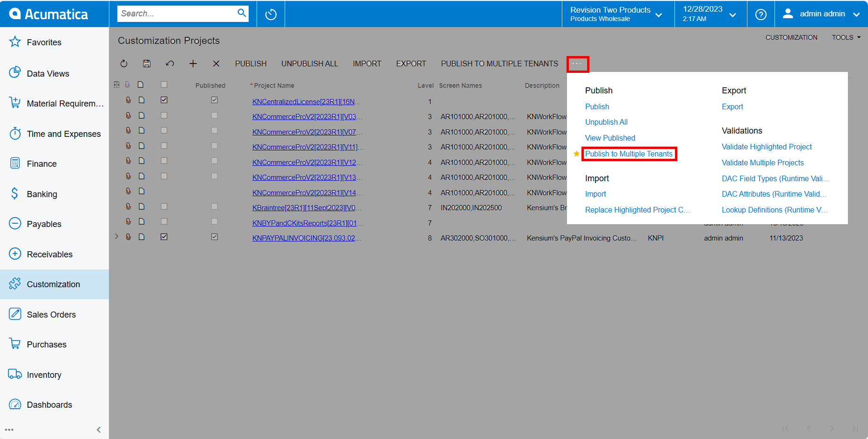The image size is (868, 439).
Task: Delete selected row with X icon
Action: pos(216,64)
